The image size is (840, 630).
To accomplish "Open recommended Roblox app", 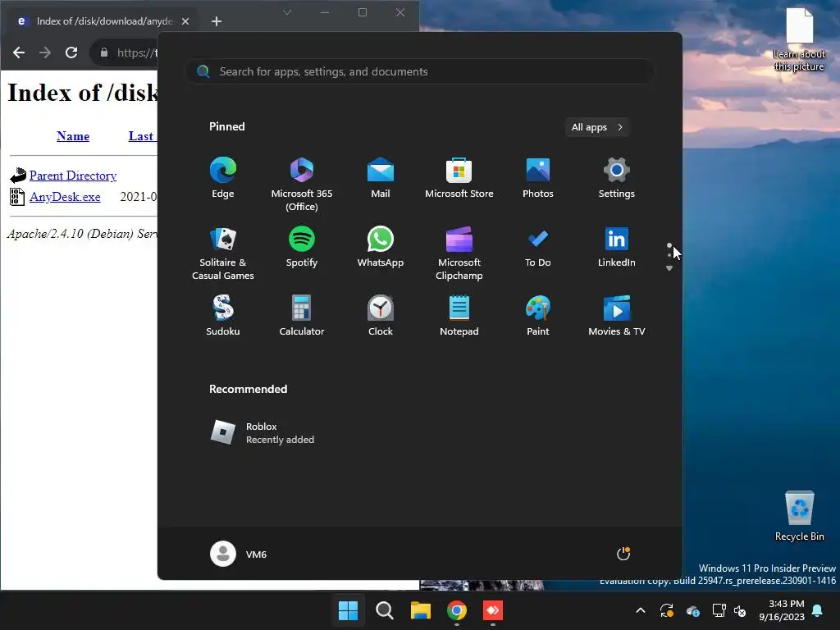I will tap(262, 432).
